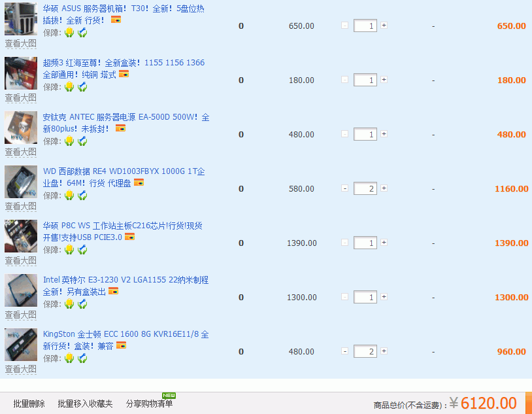Image resolution: width=532 pixels, height=414 pixels.
Task: Decrease quantity of WD RE4 hard drive
Action: (344, 188)
